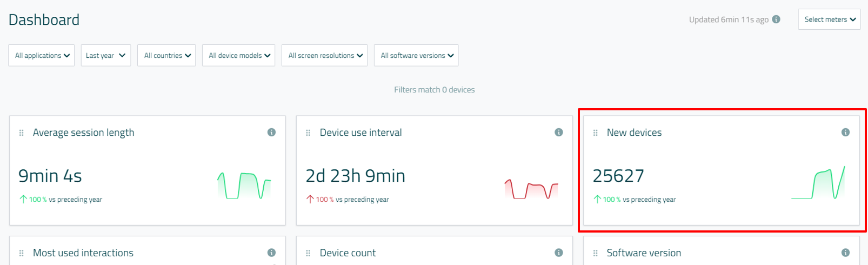Expand the All countries filter
The image size is (868, 265).
166,56
